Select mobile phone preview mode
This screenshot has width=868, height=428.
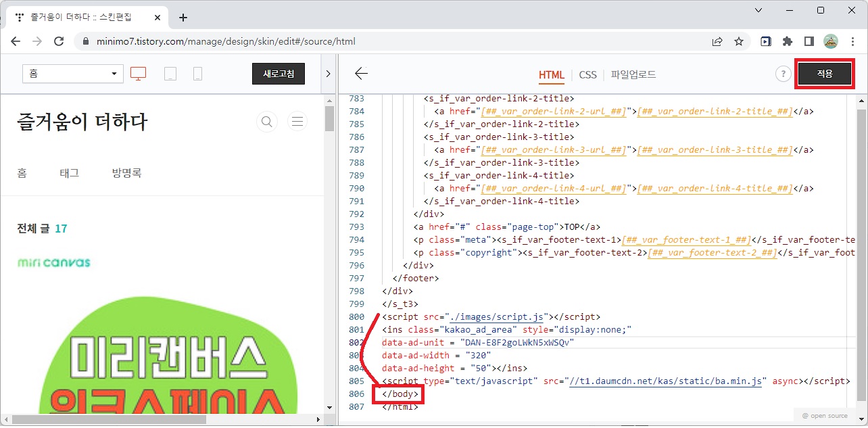197,74
